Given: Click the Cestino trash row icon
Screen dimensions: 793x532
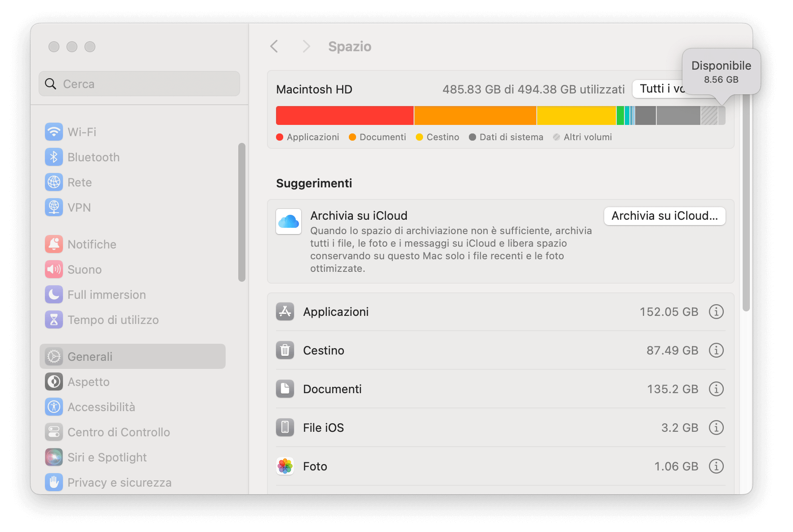Looking at the screenshot, I should 285,350.
